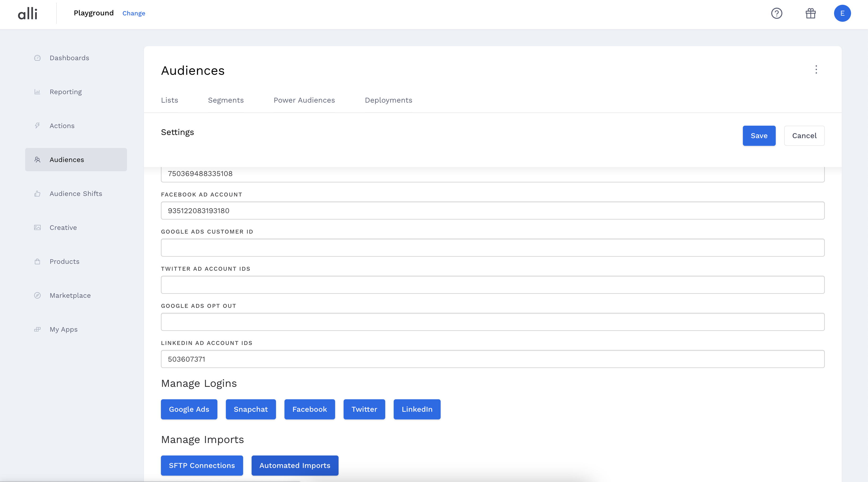This screenshot has width=868, height=482.
Task: Click the Reporting bar chart icon
Action: (x=37, y=92)
